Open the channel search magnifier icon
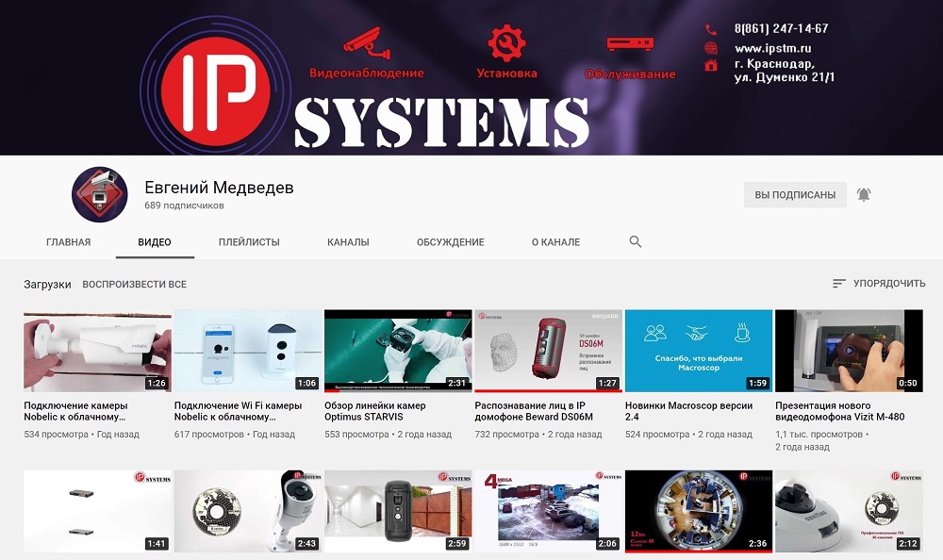943x560 pixels. [x=636, y=242]
